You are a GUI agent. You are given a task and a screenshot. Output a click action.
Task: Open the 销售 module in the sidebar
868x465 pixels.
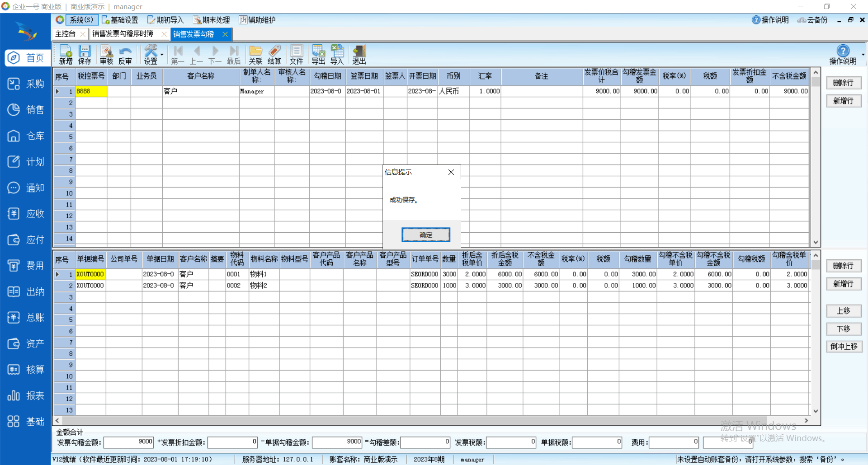26,110
